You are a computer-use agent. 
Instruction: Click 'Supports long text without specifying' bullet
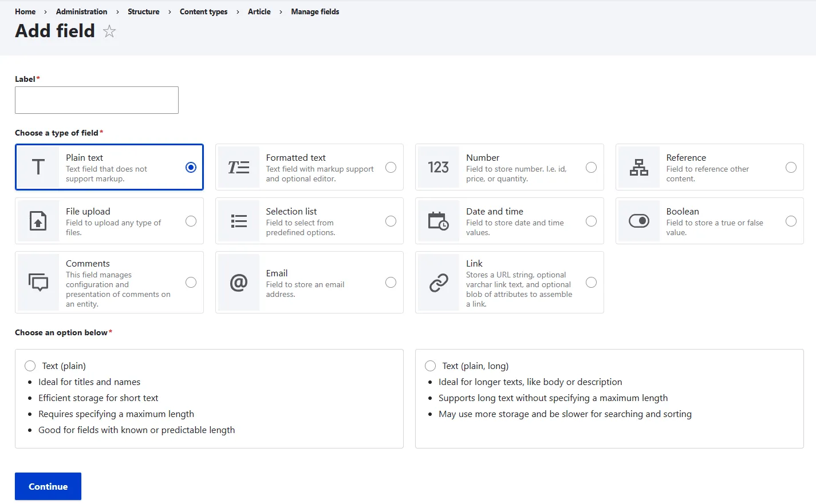[553, 398]
